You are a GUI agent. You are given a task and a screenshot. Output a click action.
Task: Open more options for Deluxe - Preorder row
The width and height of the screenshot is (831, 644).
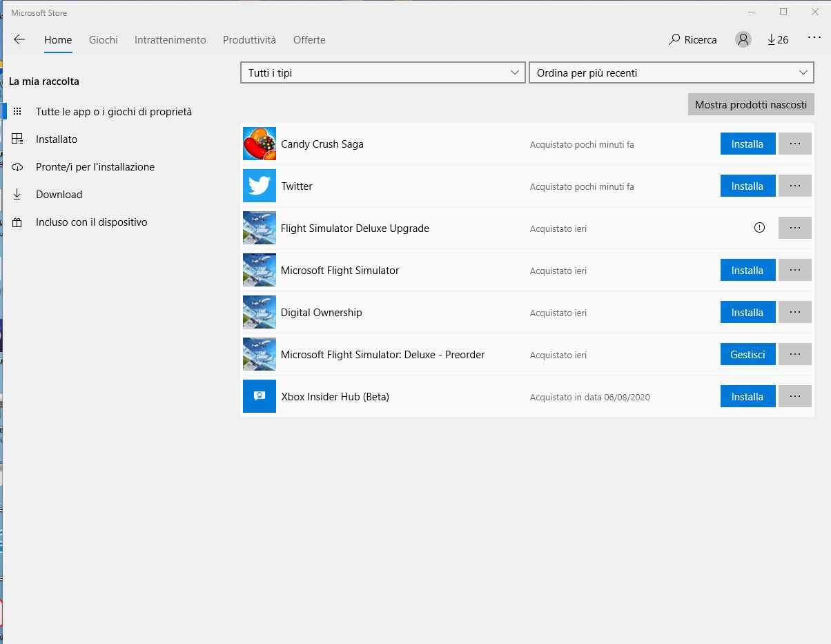click(x=795, y=355)
